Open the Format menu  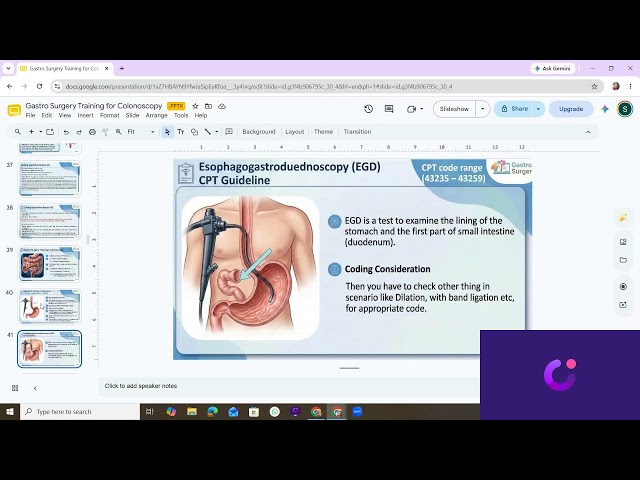click(110, 116)
